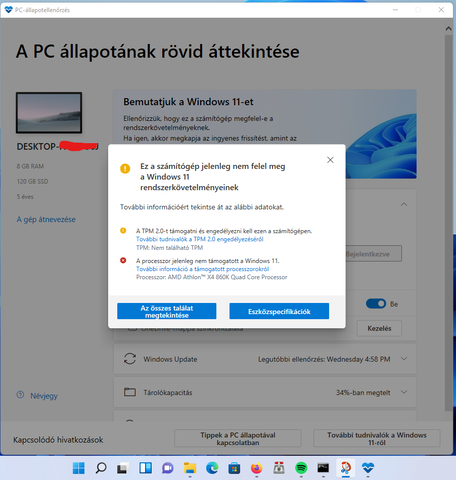Open the Windows Start menu
The image size is (456, 480).
click(79, 468)
